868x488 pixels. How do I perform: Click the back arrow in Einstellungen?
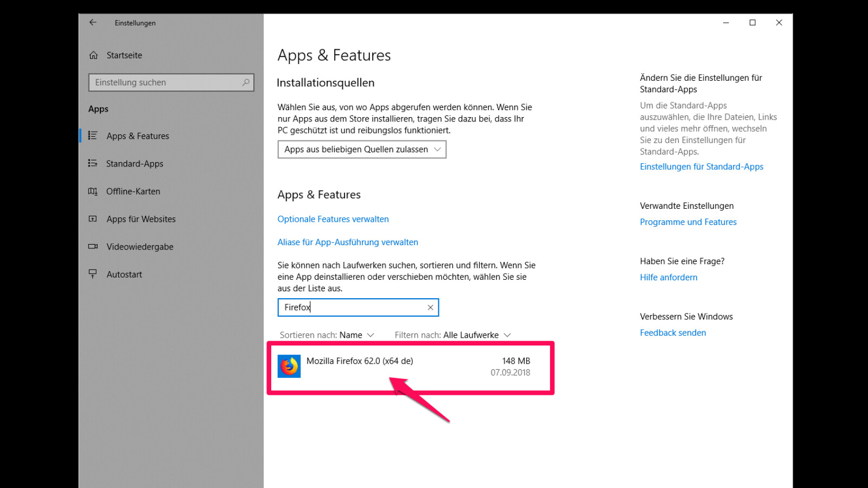point(93,23)
